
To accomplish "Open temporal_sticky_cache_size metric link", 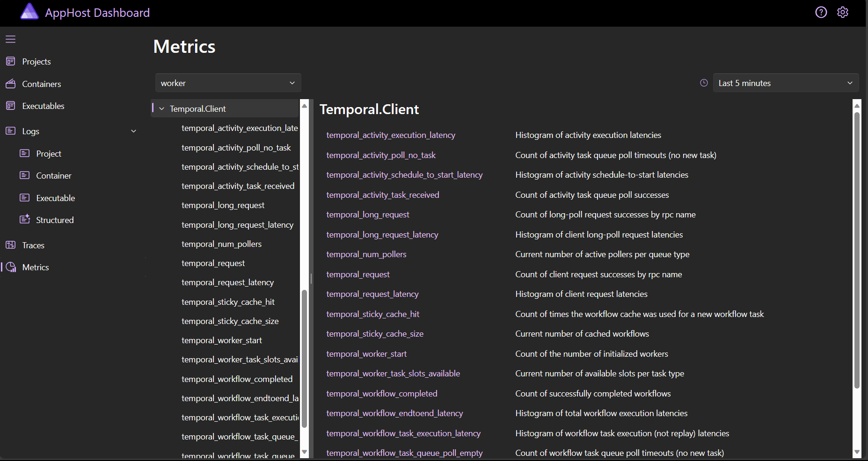I will [x=375, y=334].
